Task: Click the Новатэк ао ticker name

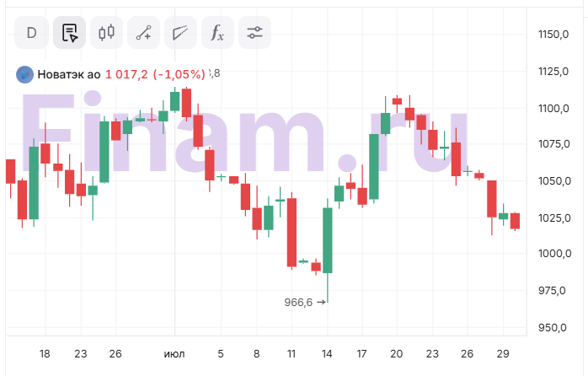Action: point(69,74)
